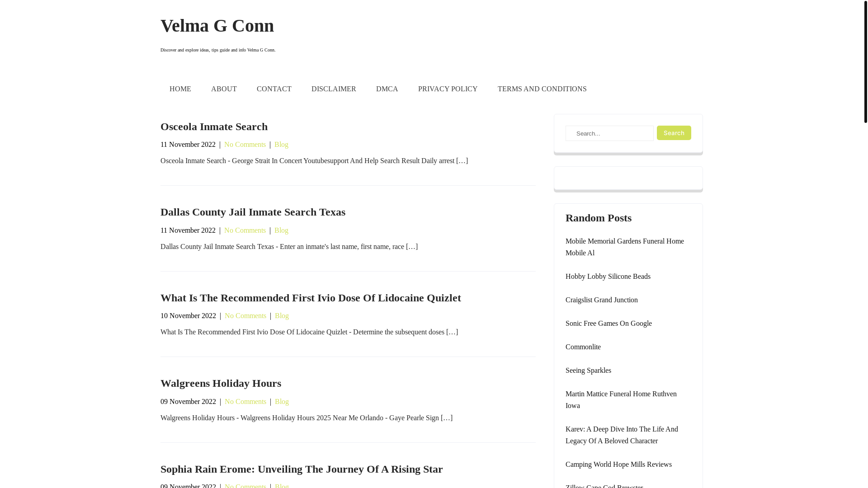Image resolution: width=868 pixels, height=488 pixels.
Task: Open Karev: A Deep Dive random post
Action: [622, 435]
